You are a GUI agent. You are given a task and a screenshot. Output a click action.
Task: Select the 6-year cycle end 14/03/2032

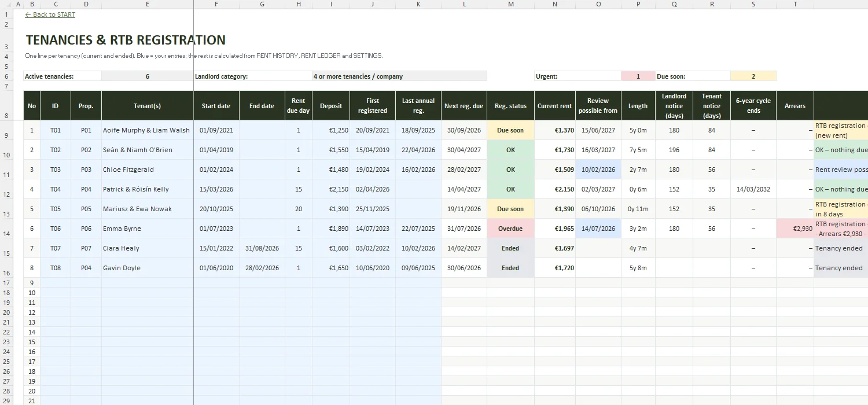coord(753,189)
